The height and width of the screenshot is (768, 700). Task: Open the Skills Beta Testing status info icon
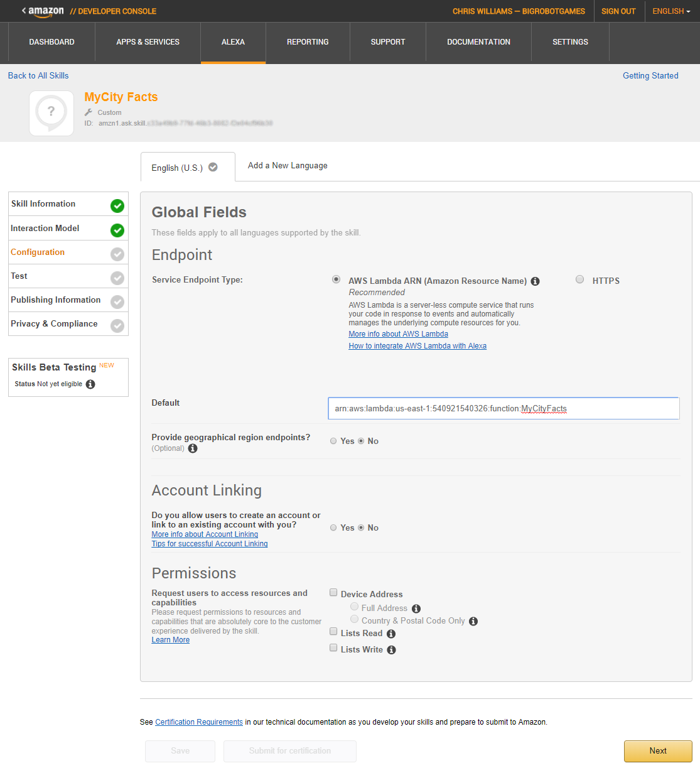(90, 384)
